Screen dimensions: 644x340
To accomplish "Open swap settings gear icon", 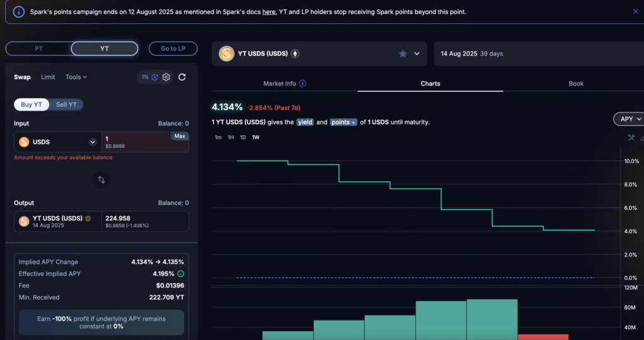I will point(166,77).
